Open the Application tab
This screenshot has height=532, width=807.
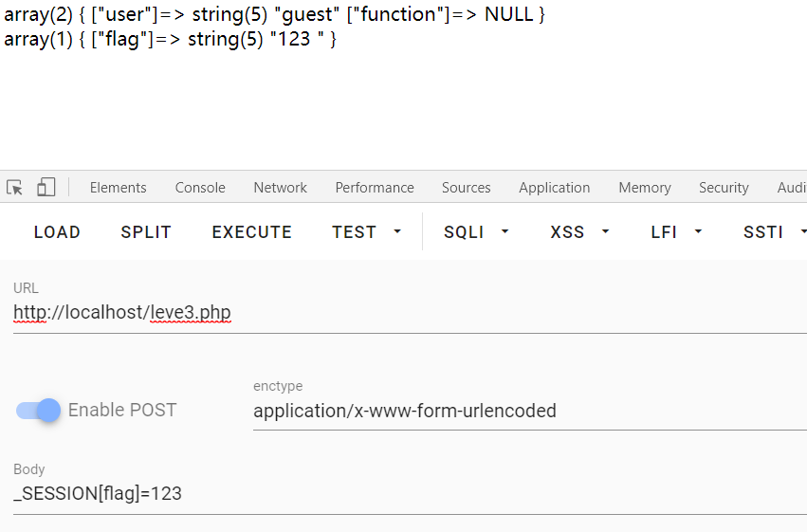pyautogui.click(x=555, y=187)
